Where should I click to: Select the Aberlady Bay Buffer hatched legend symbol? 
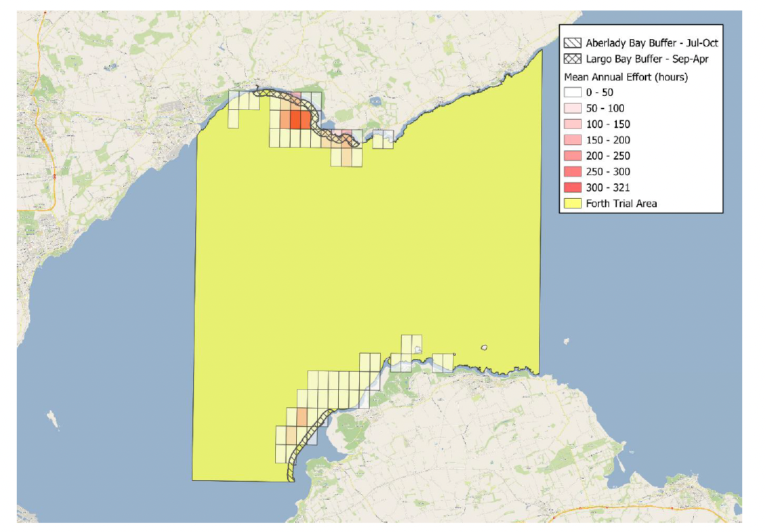coord(572,43)
